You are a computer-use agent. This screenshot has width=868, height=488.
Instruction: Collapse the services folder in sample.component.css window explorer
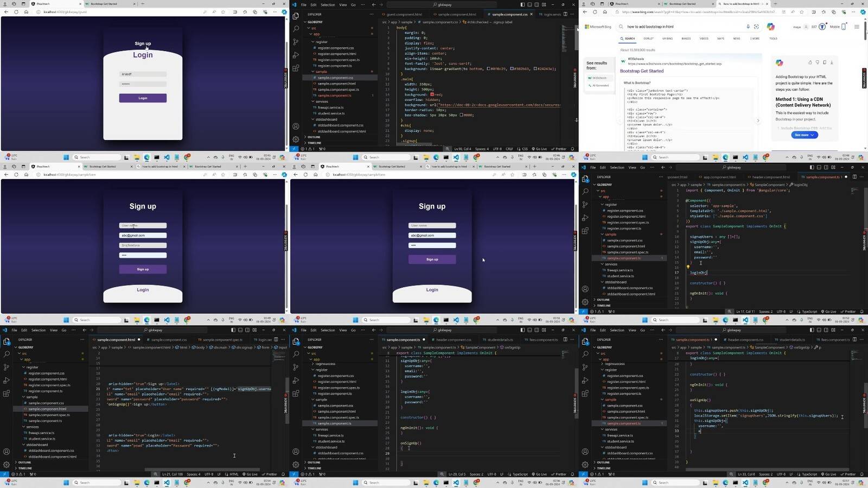pyautogui.click(x=322, y=102)
